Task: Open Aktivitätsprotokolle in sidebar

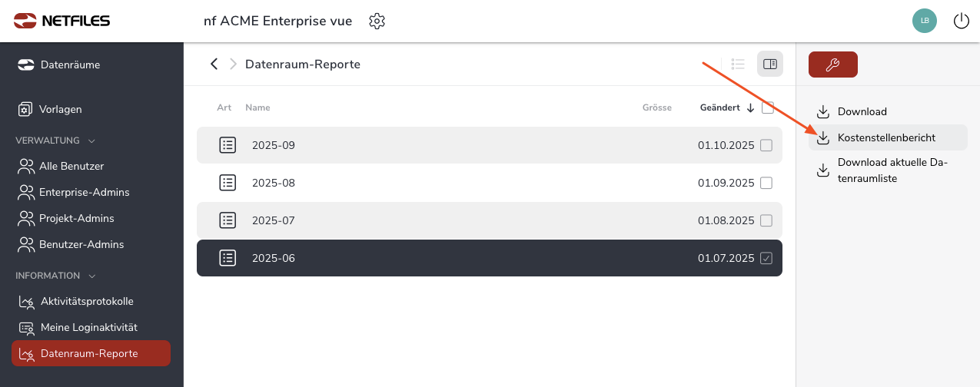Action: click(x=87, y=301)
